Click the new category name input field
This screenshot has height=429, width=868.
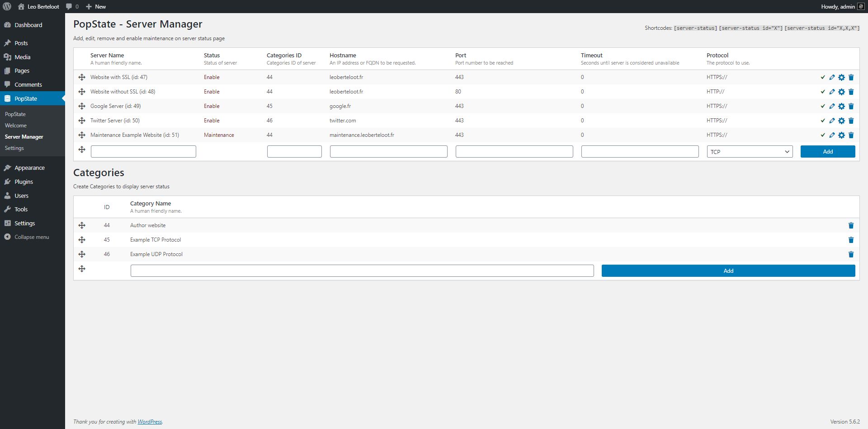pos(362,270)
